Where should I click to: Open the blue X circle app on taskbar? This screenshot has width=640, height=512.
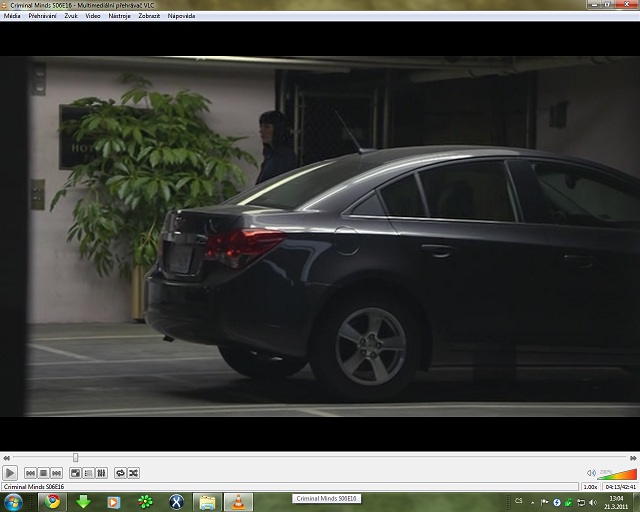pos(176,502)
